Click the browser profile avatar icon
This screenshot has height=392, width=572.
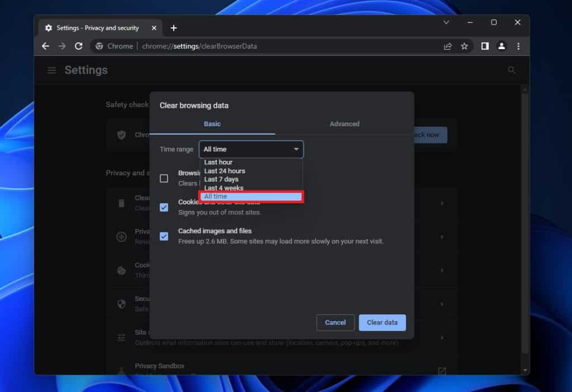502,46
